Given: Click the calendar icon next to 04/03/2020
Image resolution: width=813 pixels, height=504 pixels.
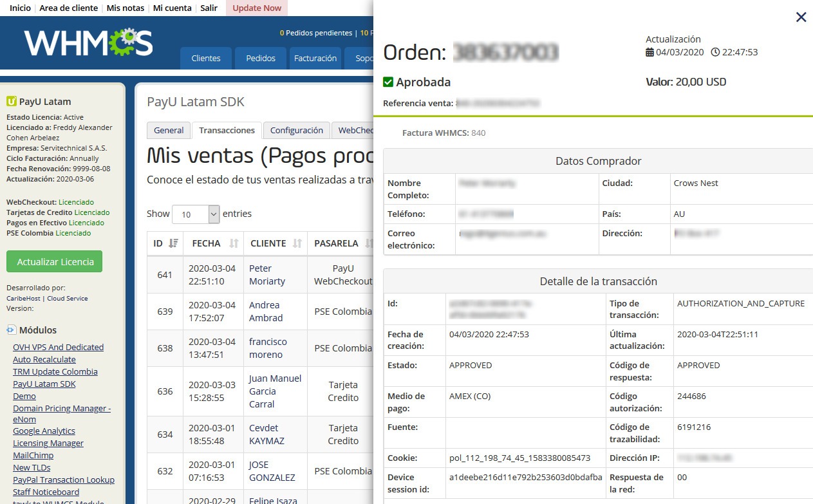Looking at the screenshot, I should (x=649, y=52).
